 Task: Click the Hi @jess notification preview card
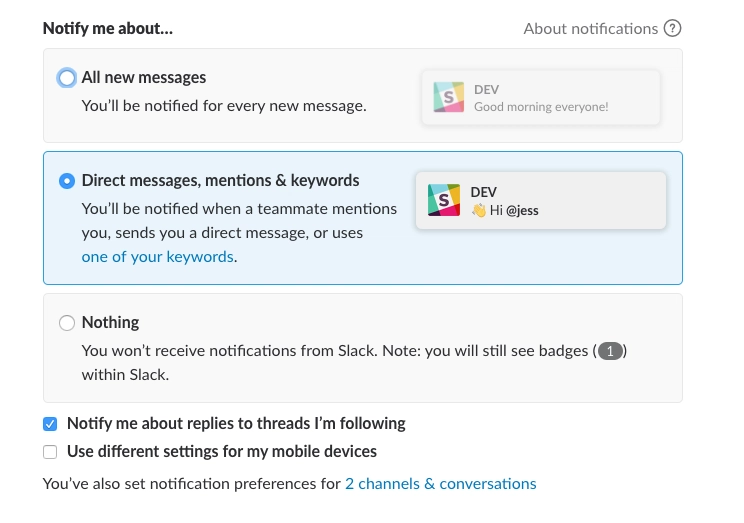click(541, 200)
